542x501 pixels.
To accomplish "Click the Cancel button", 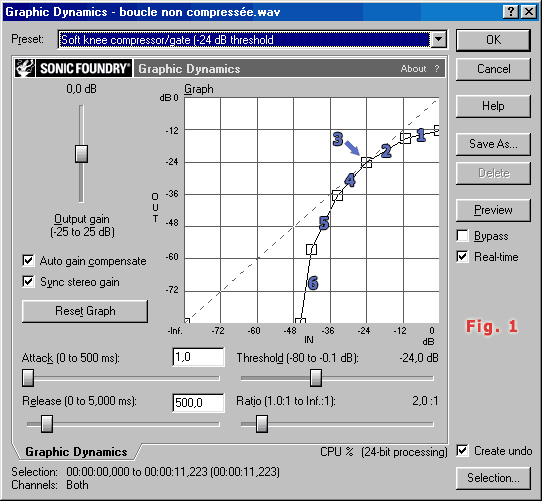I will [493, 69].
